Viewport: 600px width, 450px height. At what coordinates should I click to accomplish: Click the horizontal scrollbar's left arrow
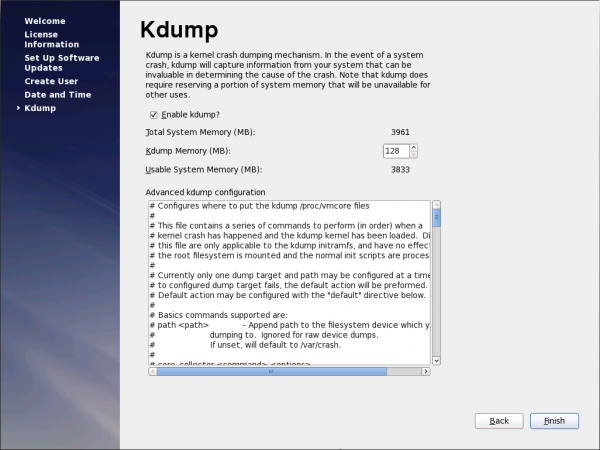tap(153, 371)
